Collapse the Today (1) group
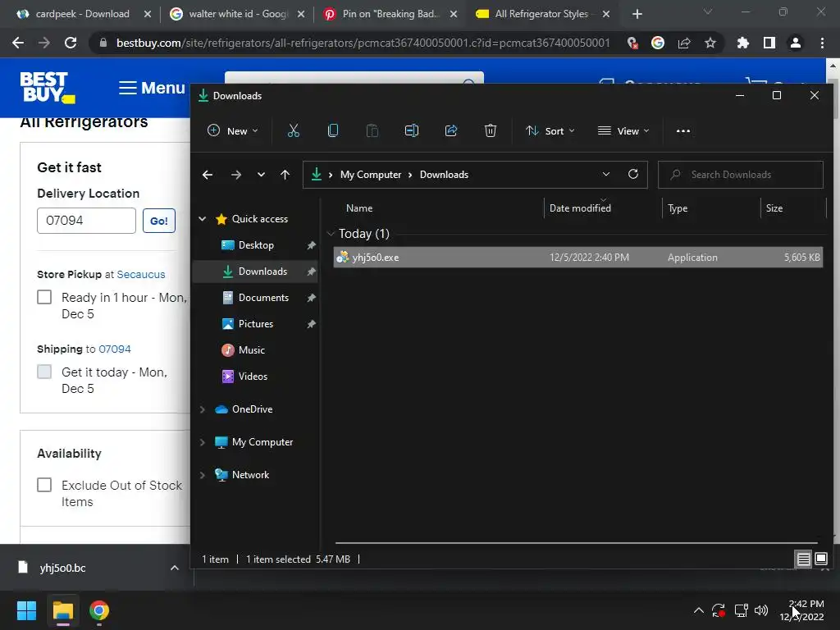Screen dimensions: 840x630 pos(331,234)
